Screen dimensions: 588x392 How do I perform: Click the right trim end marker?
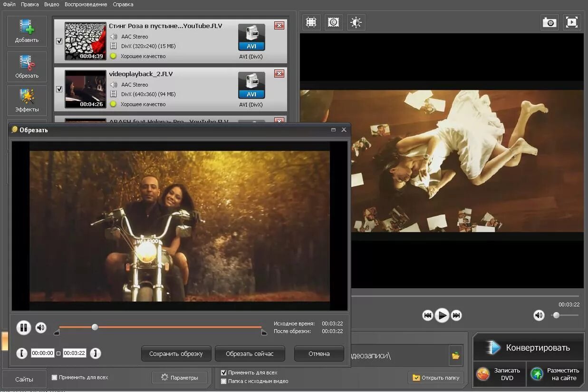click(x=264, y=332)
